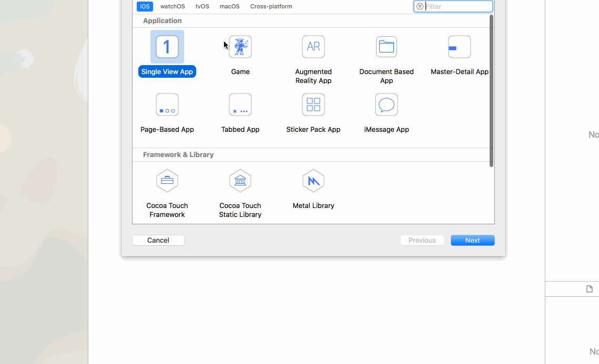Pick the Augmented Reality App icon
The width and height of the screenshot is (599, 364).
click(313, 47)
